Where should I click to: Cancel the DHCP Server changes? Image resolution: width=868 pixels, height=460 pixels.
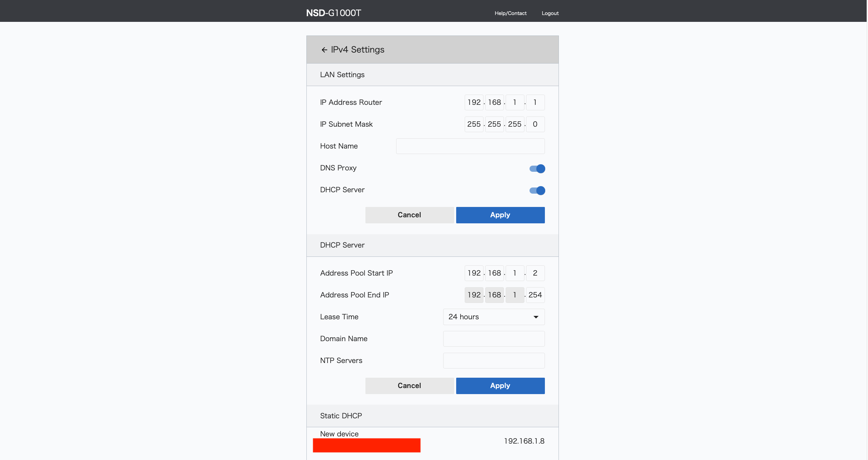(x=409, y=386)
